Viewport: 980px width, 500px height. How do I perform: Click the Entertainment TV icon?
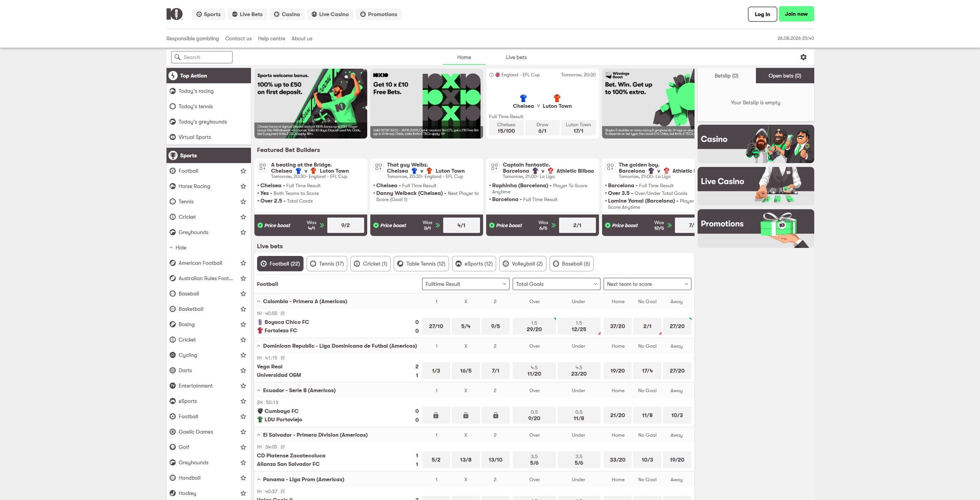(x=173, y=386)
